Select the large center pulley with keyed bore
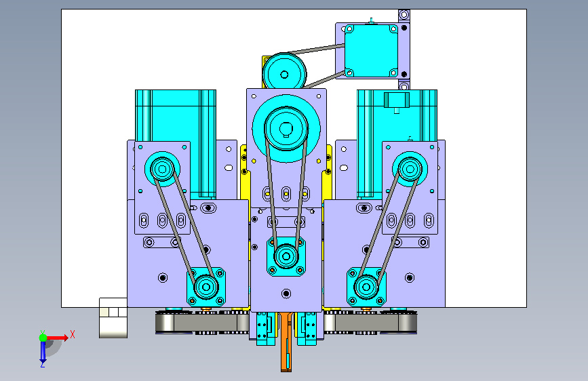588x381 pixels. pos(286,128)
